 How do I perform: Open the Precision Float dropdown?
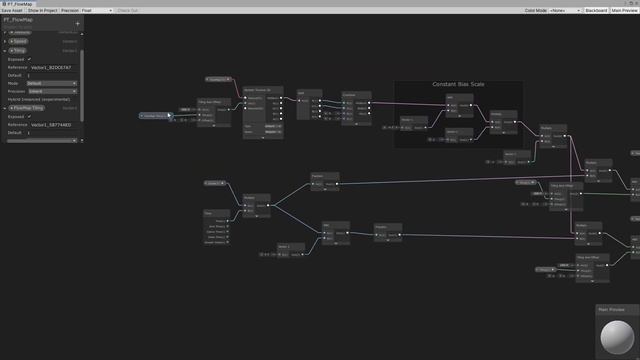(96, 10)
